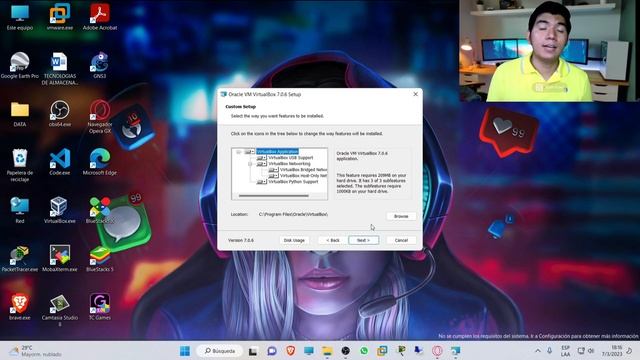This screenshot has height=360, width=640.
Task: Open WhatsApp from the taskbar
Action: click(364, 351)
